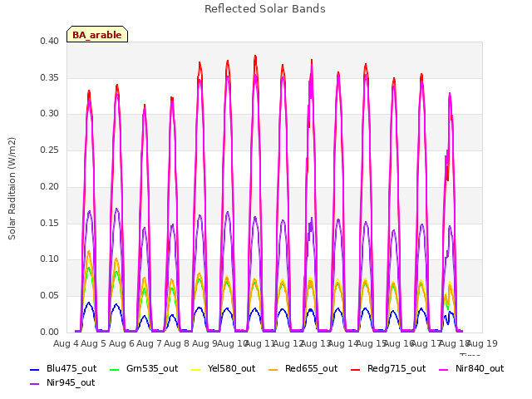Click the 0.15 y-axis tick label
The image size is (532, 399).
coord(50,224)
